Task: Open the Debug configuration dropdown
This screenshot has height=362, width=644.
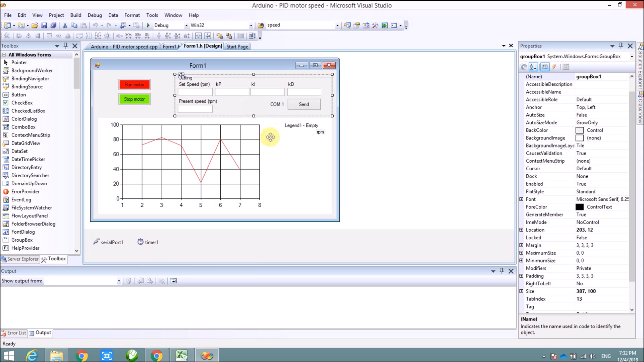Action: (186, 25)
